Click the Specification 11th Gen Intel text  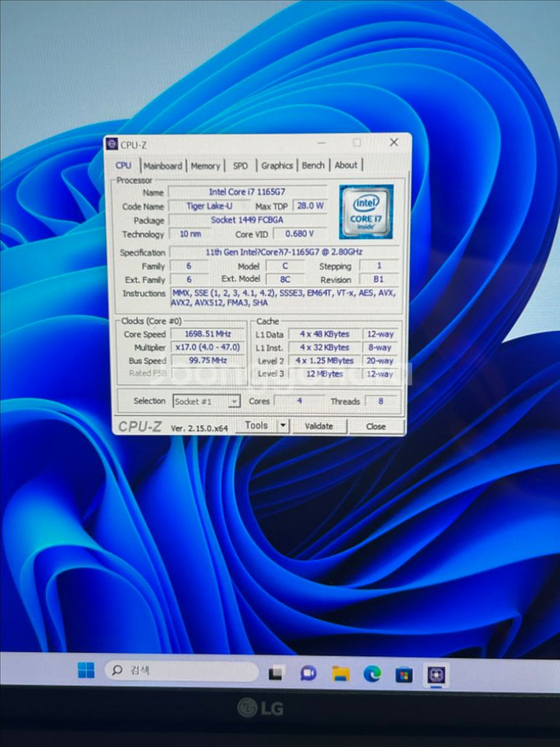(284, 252)
